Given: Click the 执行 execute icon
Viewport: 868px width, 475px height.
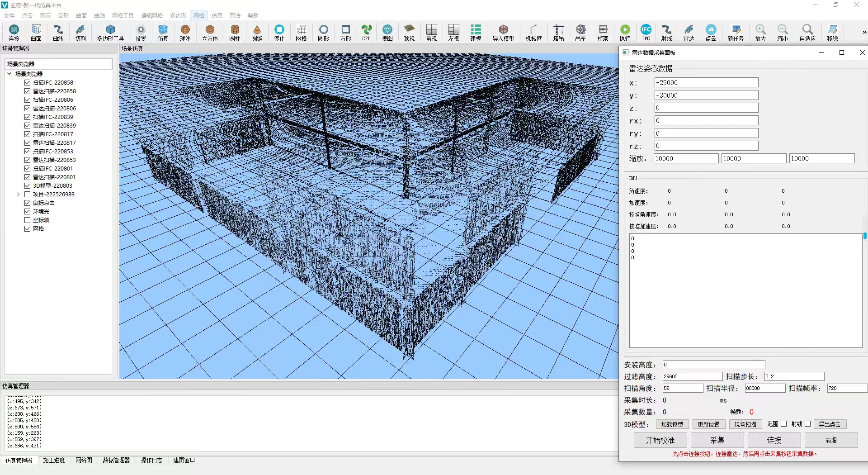Looking at the screenshot, I should (625, 33).
